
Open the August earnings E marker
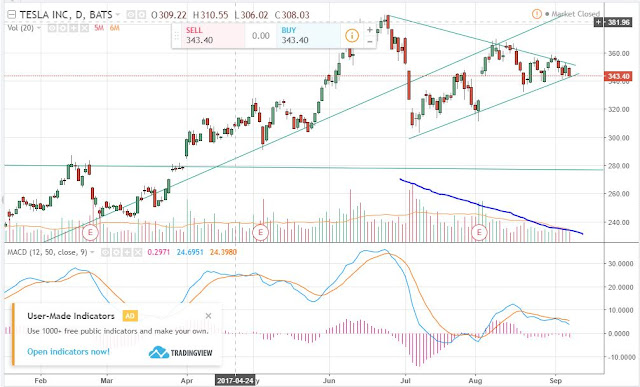tap(479, 233)
